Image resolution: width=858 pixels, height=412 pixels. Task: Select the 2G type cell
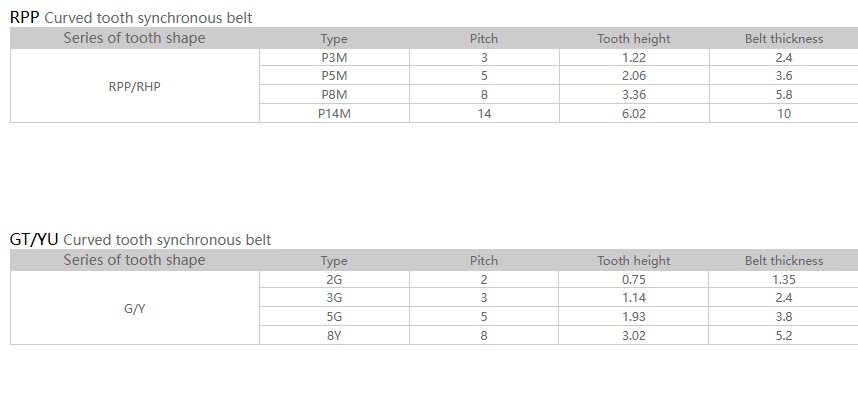click(334, 280)
